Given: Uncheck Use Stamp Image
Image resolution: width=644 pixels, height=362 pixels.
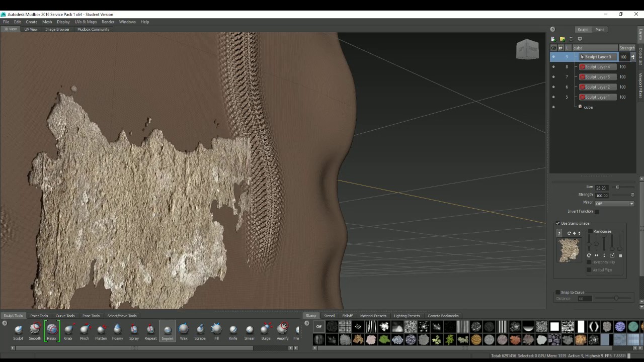Looking at the screenshot, I should click(558, 223).
